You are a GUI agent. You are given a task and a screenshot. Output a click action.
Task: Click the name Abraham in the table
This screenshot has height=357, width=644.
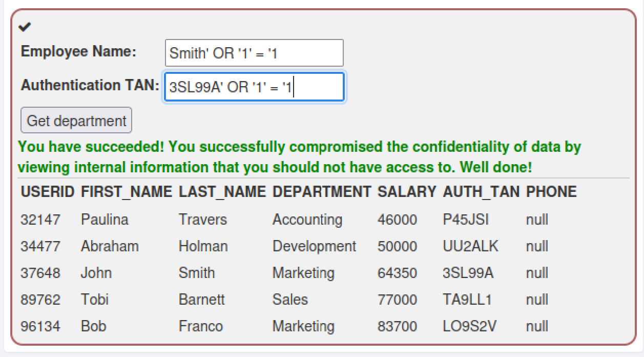(x=110, y=246)
